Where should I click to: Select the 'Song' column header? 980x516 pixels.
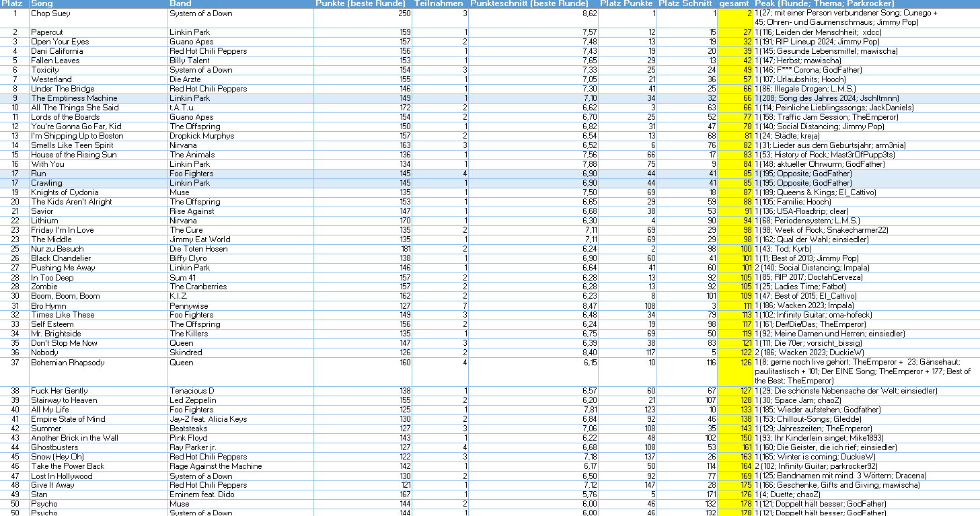(98, 4)
